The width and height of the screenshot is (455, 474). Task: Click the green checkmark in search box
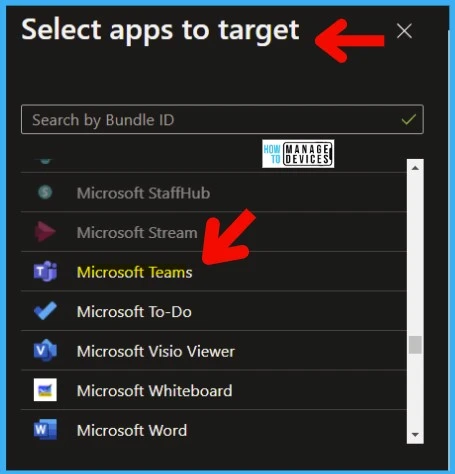pyautogui.click(x=408, y=119)
